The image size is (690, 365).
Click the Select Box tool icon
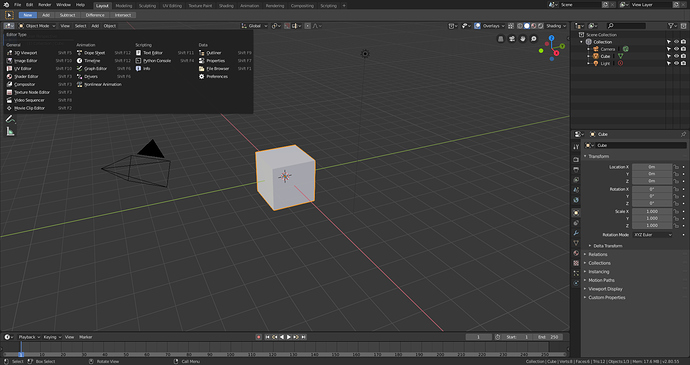pos(9,15)
